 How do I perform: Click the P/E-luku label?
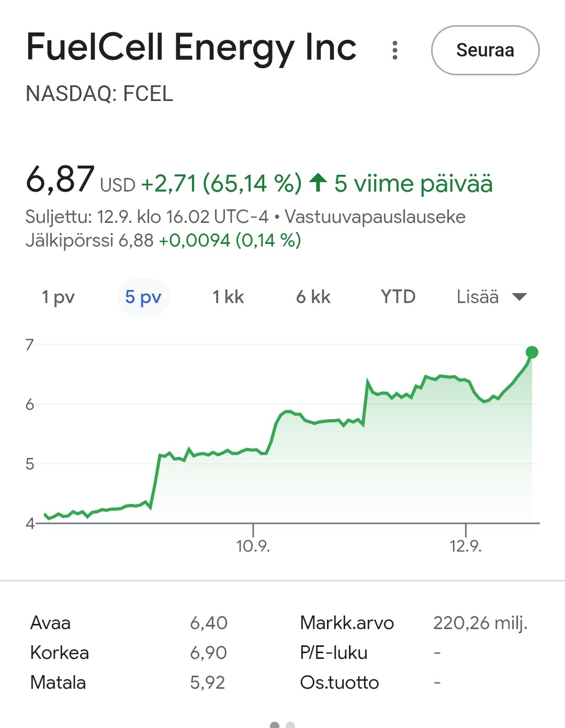(x=334, y=653)
